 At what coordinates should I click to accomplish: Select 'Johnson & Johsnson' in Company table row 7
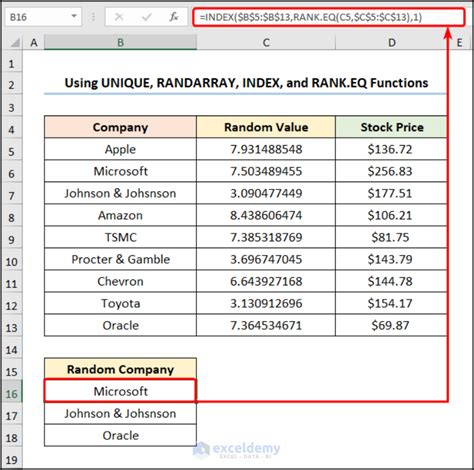click(x=120, y=193)
